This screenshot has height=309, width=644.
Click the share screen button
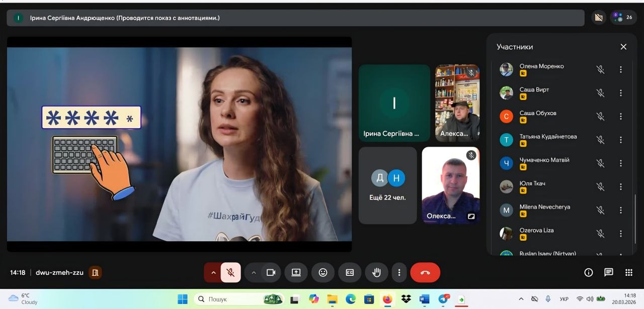296,272
